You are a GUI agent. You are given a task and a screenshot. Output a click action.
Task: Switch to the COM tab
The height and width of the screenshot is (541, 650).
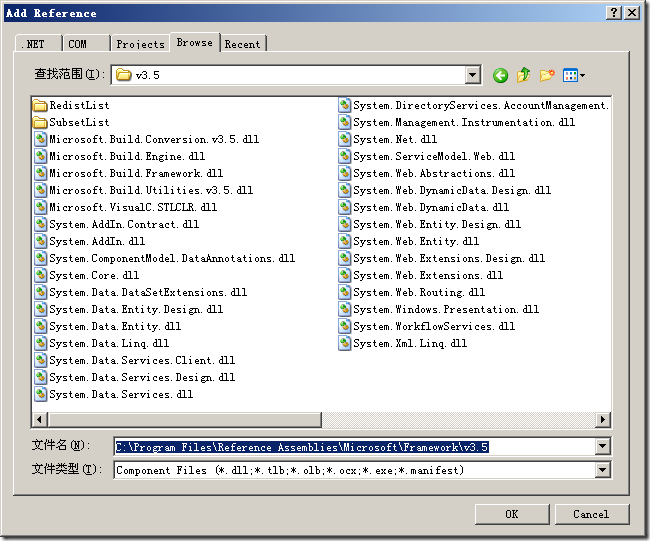point(86,44)
